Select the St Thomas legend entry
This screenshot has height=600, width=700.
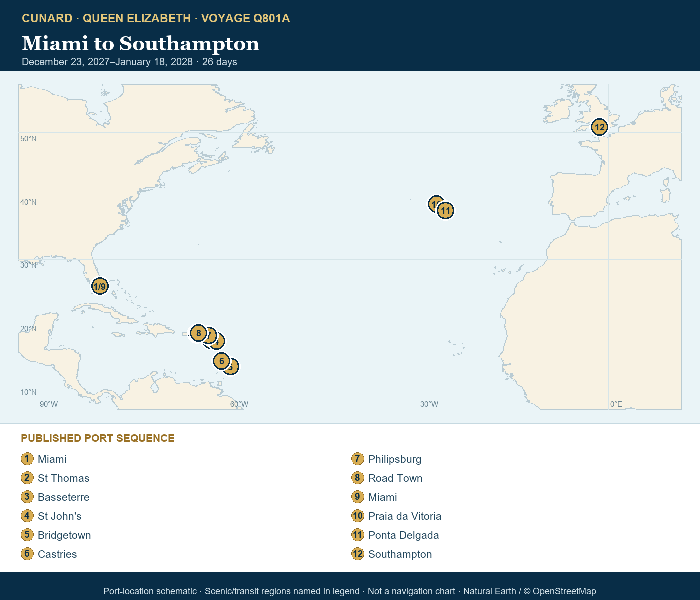(x=64, y=478)
